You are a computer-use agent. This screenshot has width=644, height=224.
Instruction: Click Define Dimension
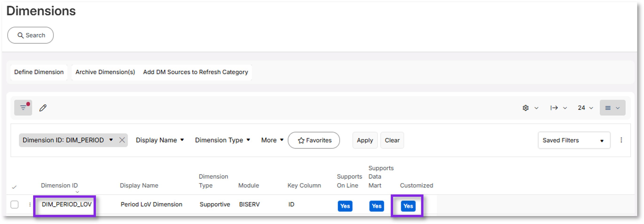click(39, 72)
